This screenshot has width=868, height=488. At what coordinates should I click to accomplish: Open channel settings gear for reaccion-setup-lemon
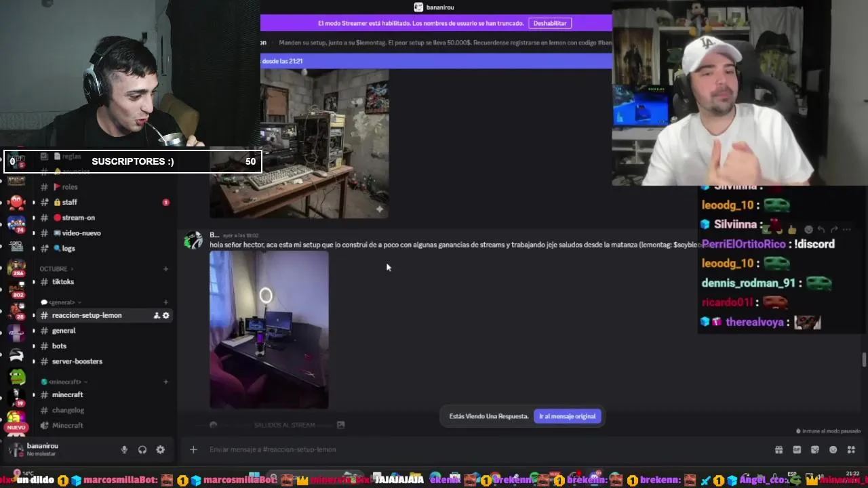click(166, 315)
